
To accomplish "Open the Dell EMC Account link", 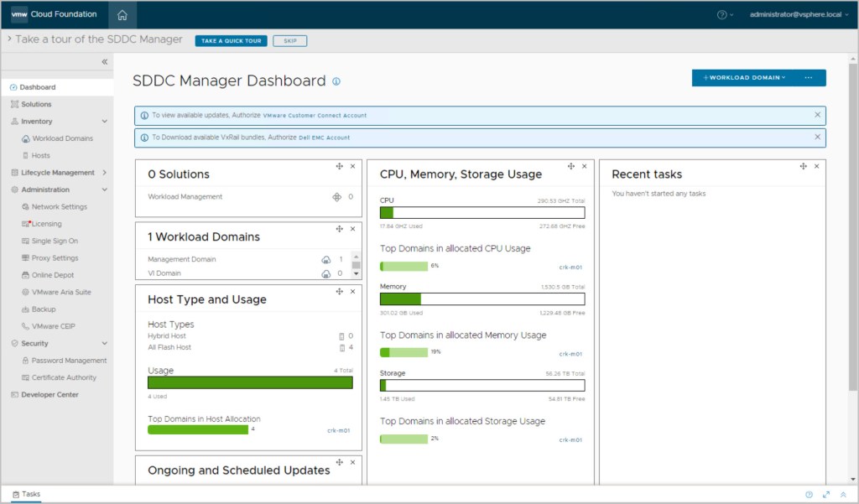I will tap(324, 138).
